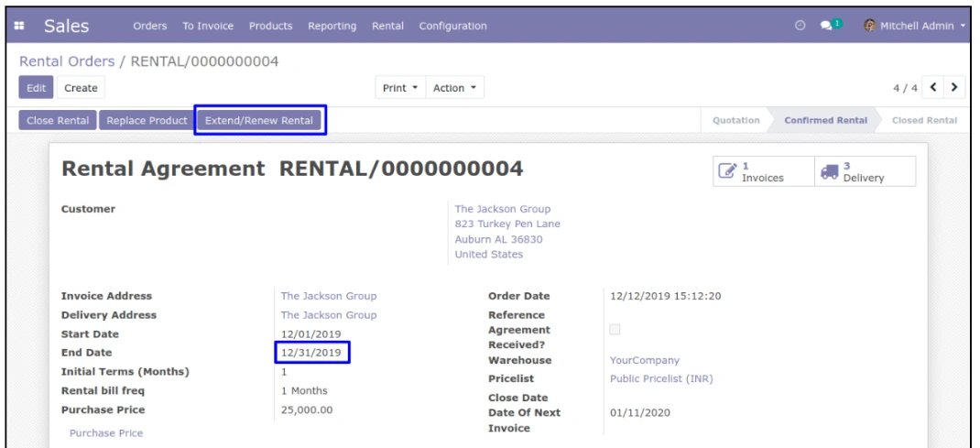Open the Reporting menu

point(332,26)
